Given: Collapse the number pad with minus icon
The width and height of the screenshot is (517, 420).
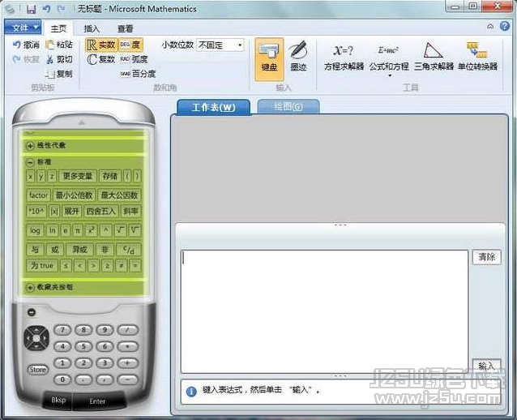Looking at the screenshot, I should (x=32, y=312).
